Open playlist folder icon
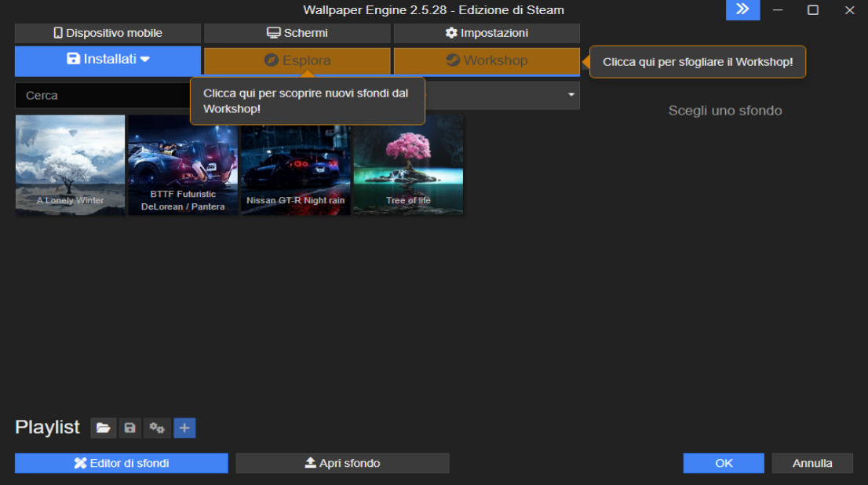 pos(103,428)
